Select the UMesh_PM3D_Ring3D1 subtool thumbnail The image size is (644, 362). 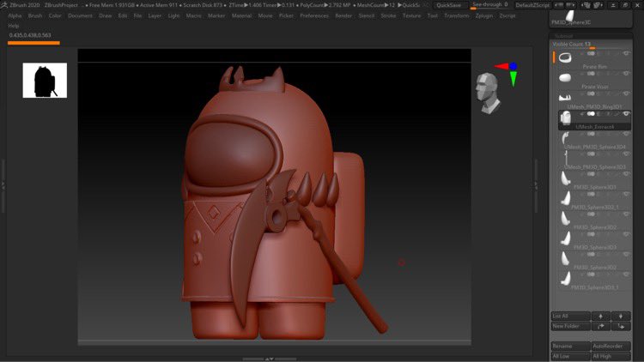click(x=565, y=97)
